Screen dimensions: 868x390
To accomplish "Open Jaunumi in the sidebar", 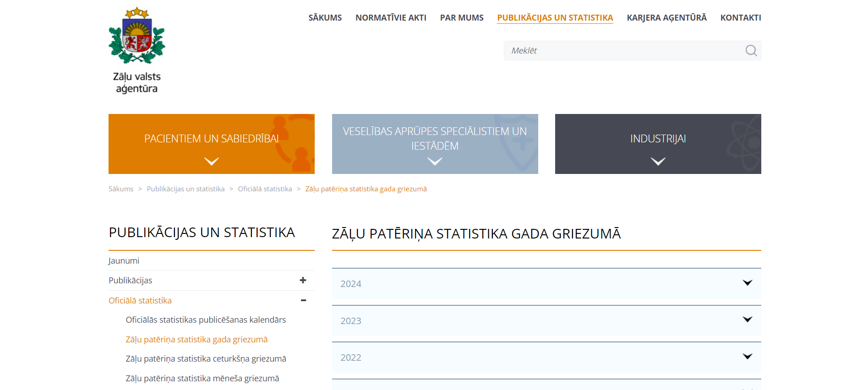I will click(124, 261).
